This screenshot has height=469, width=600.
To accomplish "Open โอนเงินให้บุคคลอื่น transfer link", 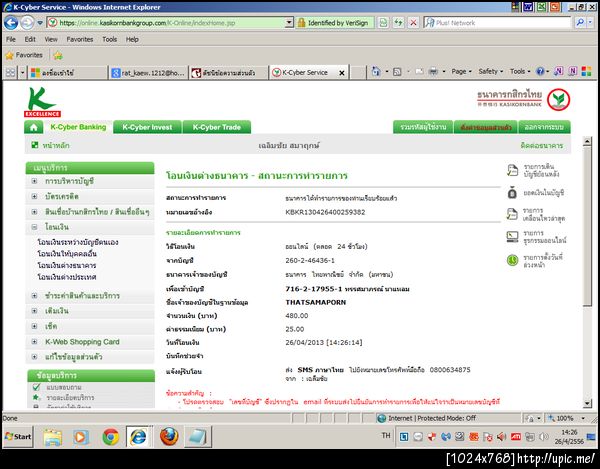I will click(67, 254).
